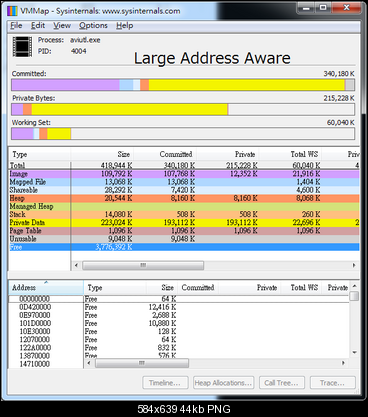Click summary scrollbar right arrow

354,265
